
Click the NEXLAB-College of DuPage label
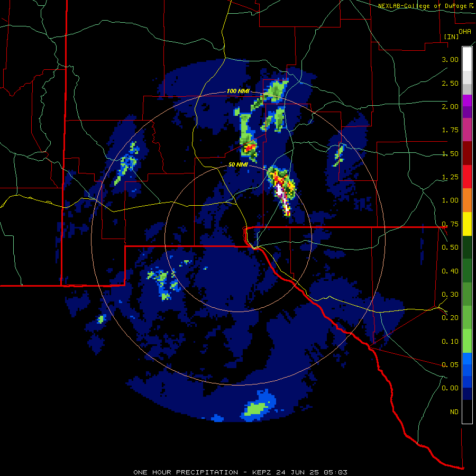point(423,6)
